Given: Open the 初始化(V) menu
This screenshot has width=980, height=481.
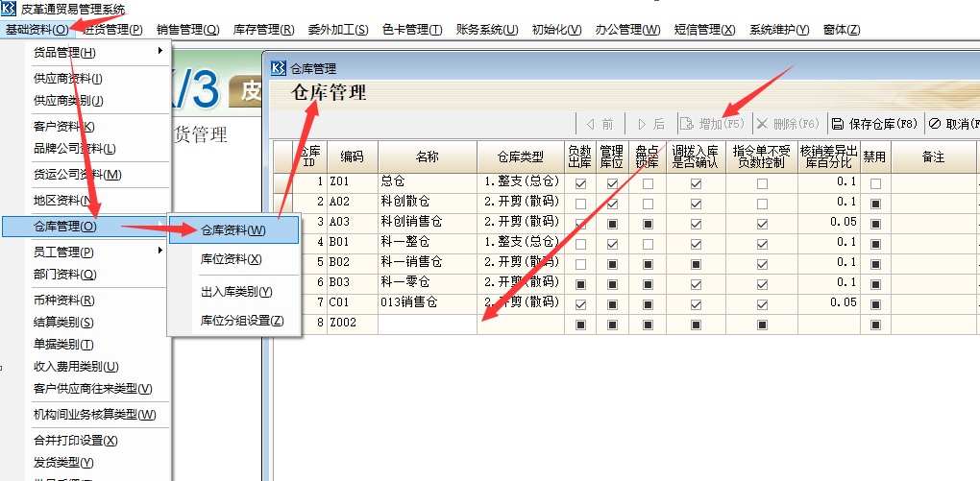Looking at the screenshot, I should pyautogui.click(x=556, y=30).
